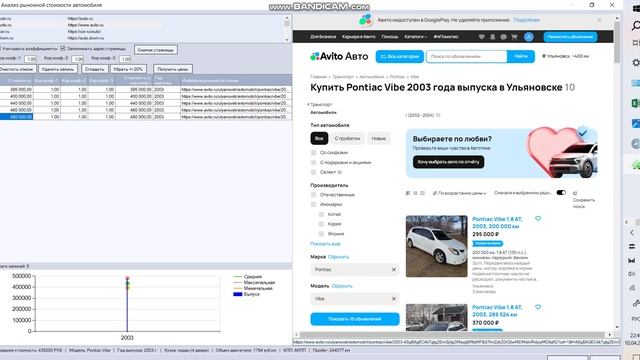The image size is (640, 360).
Task: Open the Все категории dropdown
Action: point(400,56)
